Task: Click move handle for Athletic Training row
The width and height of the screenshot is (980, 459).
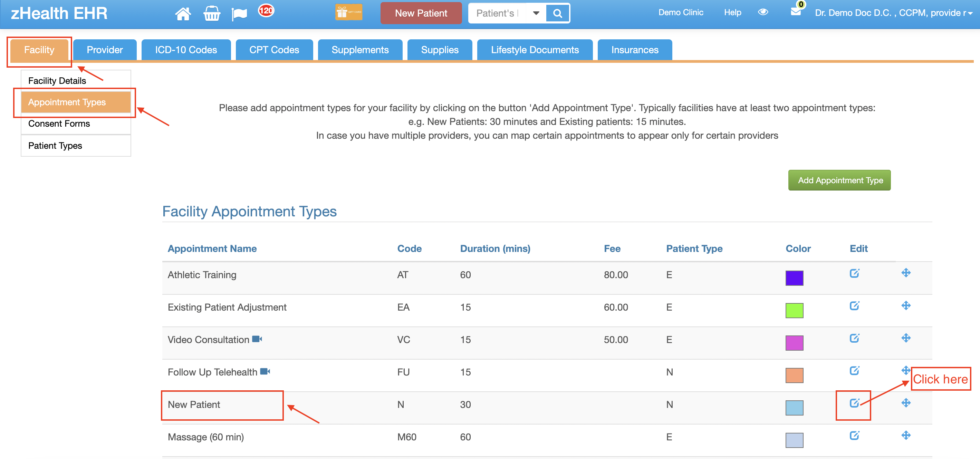Action: 906,273
